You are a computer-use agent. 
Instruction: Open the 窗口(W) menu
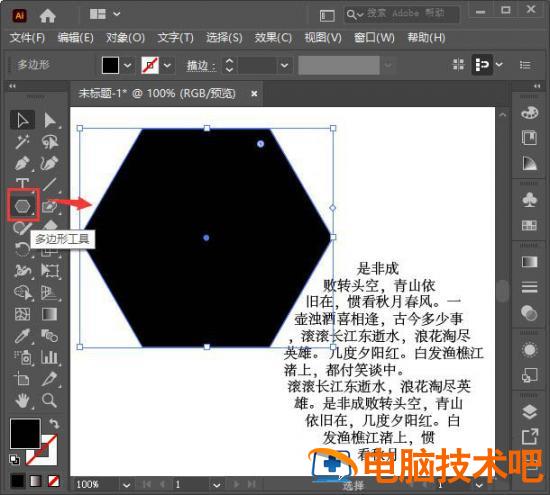pos(374,38)
